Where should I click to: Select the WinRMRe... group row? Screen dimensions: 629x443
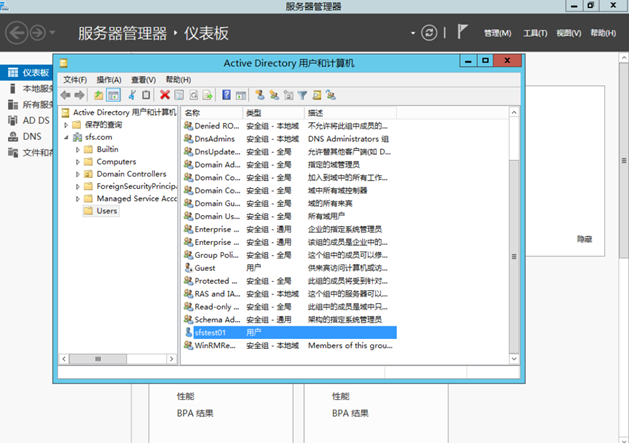290,345
